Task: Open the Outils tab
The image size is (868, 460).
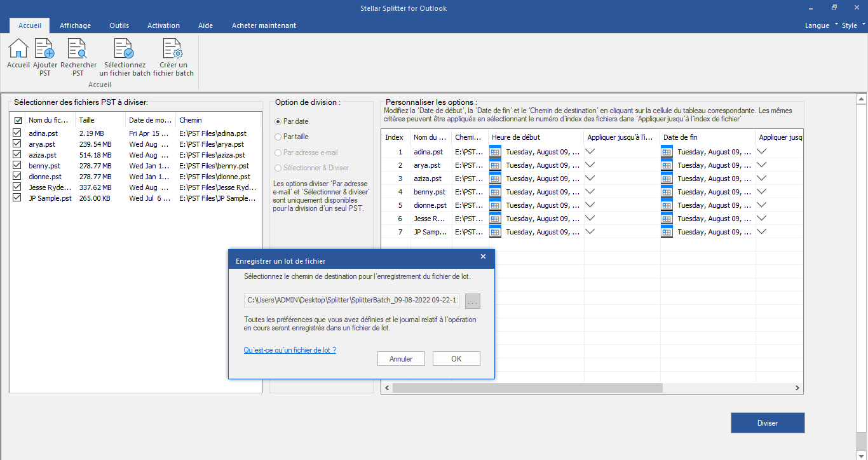Action: [x=119, y=25]
